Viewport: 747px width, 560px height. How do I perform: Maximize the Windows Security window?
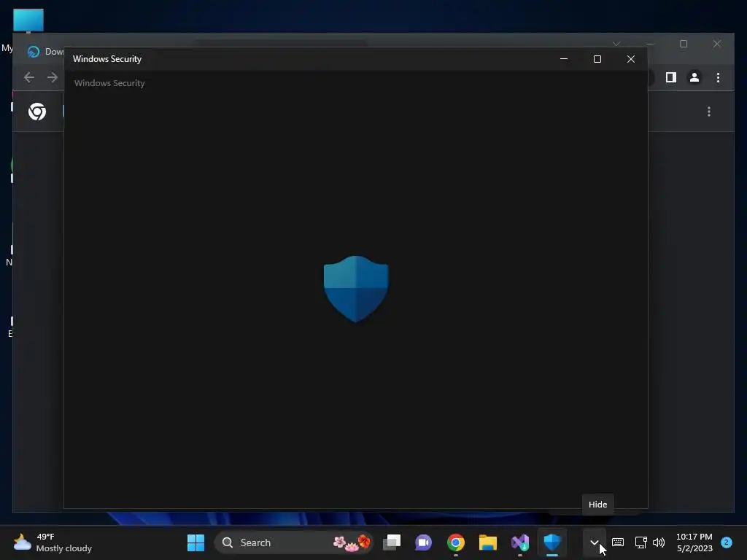[x=597, y=59]
